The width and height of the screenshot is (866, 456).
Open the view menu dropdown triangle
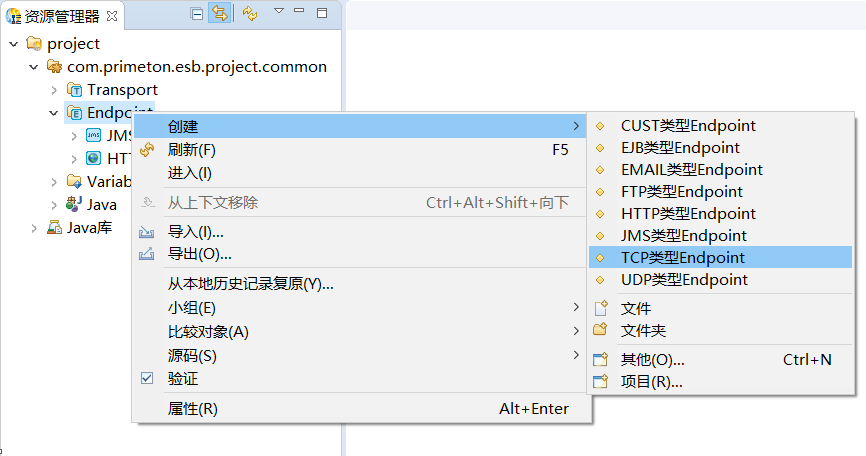279,11
